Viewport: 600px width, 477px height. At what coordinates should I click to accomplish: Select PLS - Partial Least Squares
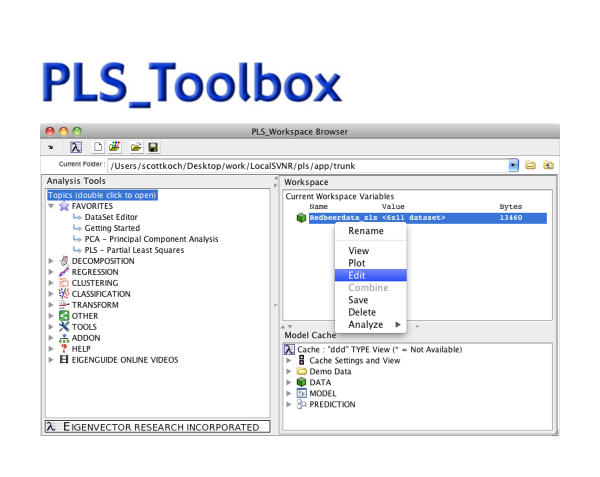pos(134,250)
